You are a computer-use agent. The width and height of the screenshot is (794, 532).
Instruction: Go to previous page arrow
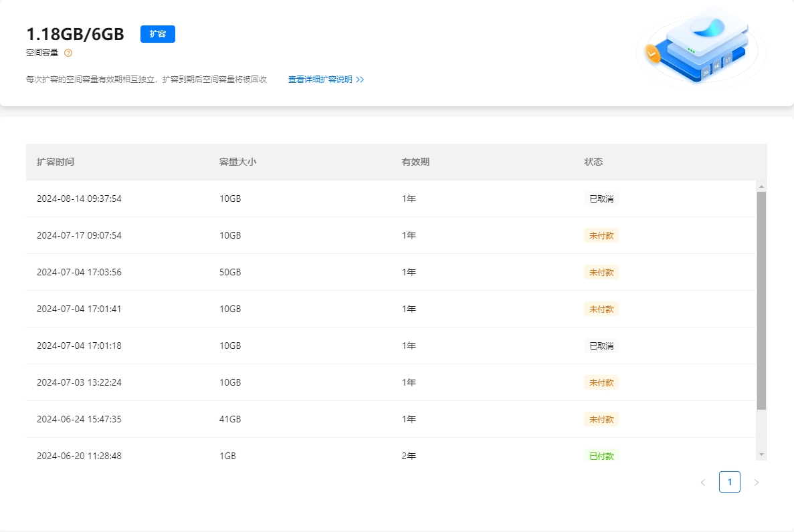coord(702,482)
